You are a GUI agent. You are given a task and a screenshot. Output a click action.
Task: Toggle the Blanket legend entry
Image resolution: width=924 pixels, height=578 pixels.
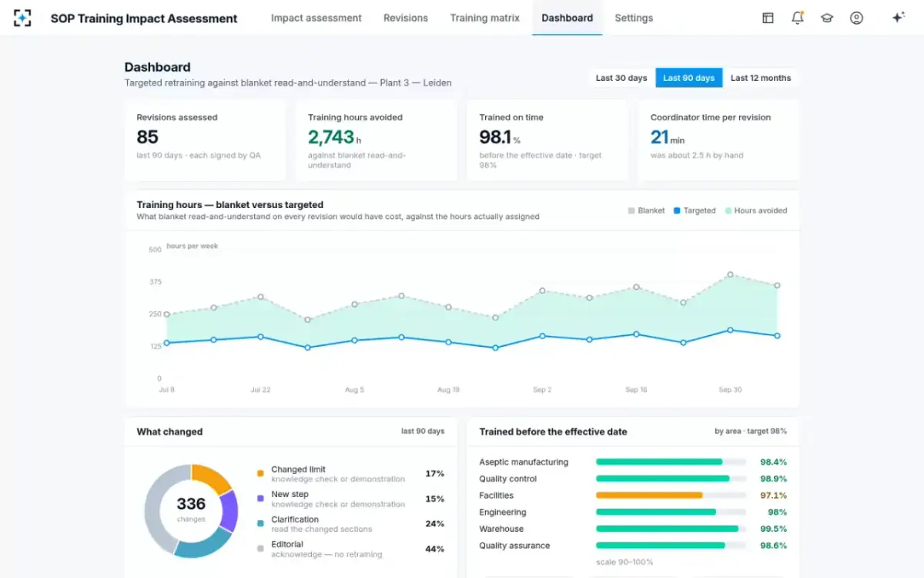[646, 210]
